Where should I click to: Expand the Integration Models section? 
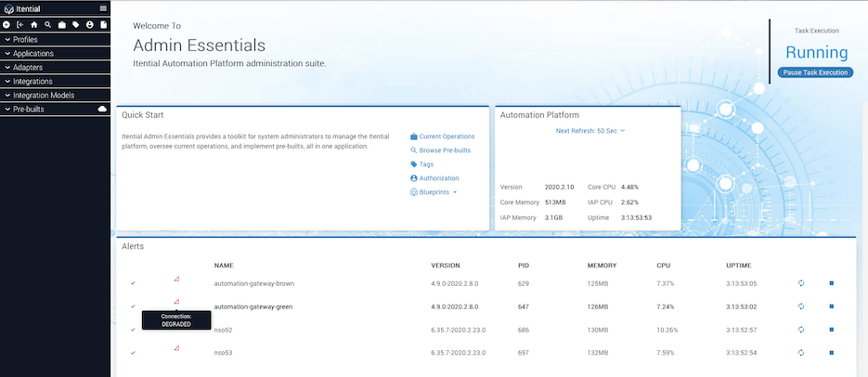coord(55,96)
